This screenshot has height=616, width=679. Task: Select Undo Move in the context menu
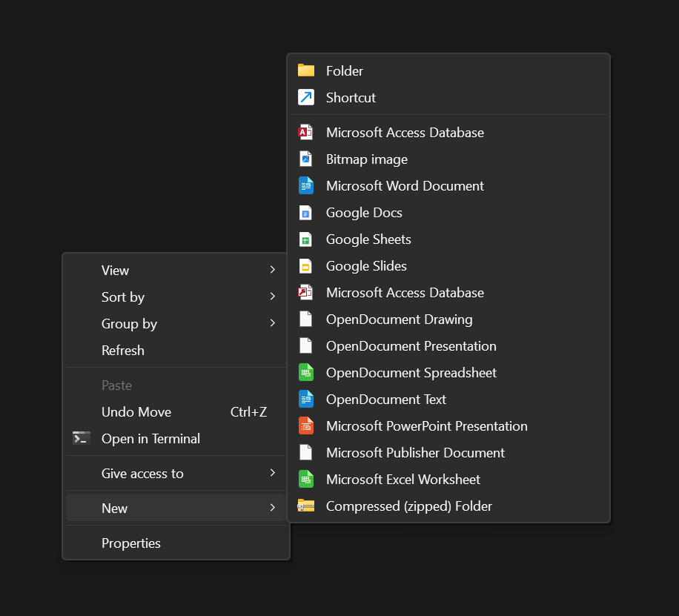pos(136,412)
